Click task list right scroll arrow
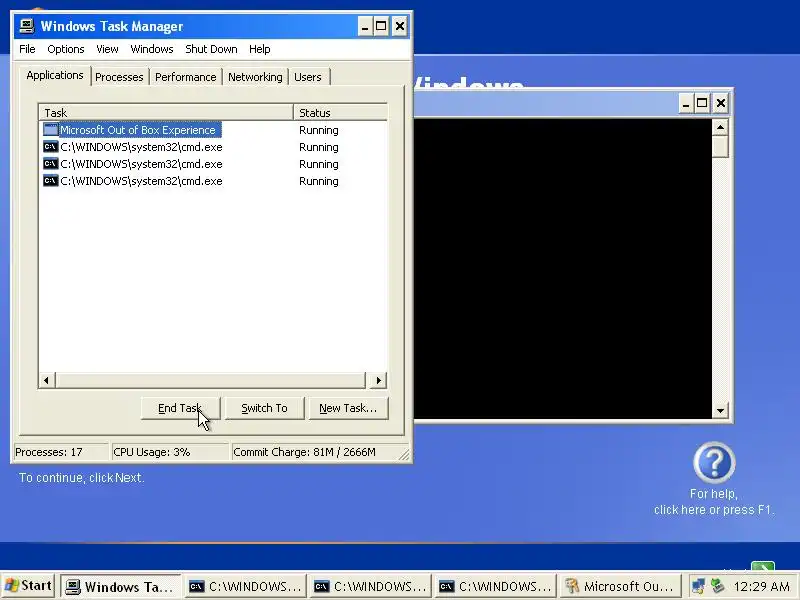 pyautogui.click(x=378, y=380)
